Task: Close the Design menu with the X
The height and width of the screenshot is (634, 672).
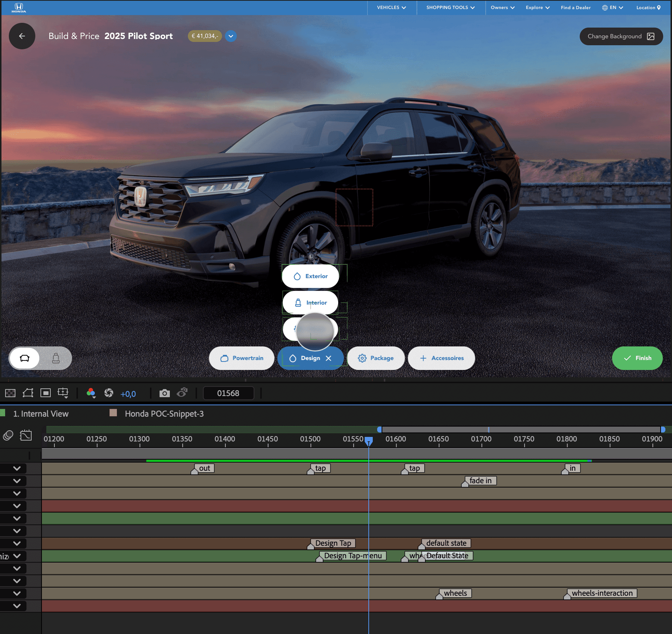Action: [x=329, y=358]
